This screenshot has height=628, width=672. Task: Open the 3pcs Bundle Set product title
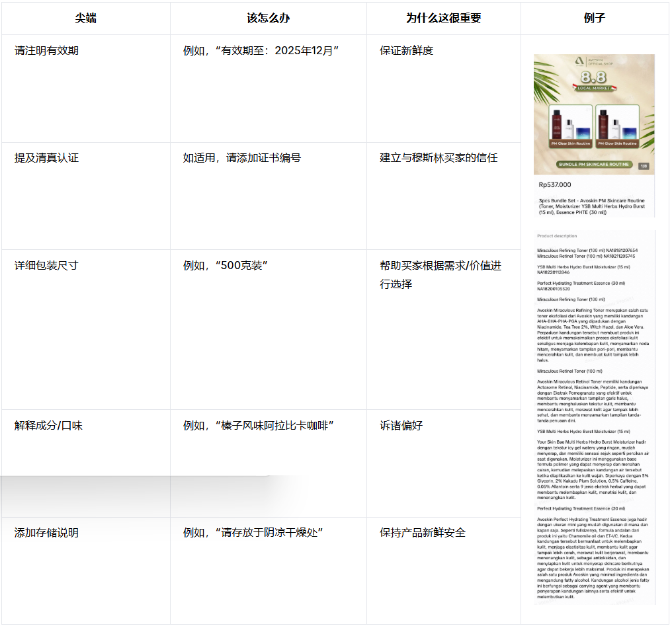pyautogui.click(x=591, y=206)
